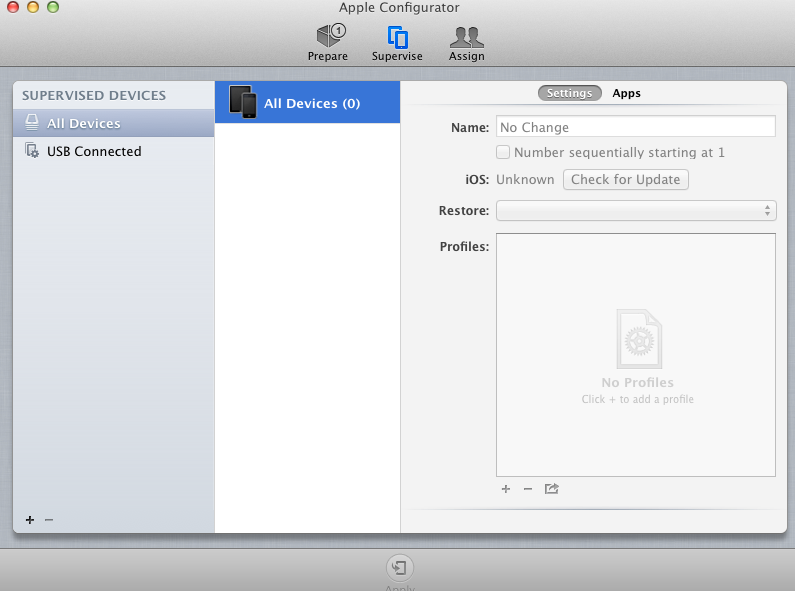Click the empty No Profiles list area
The height and width of the screenshot is (591, 795).
point(636,355)
